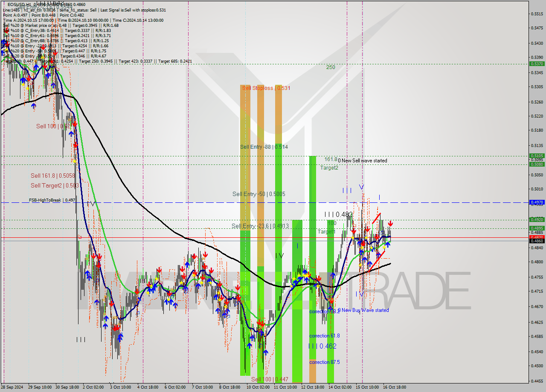Click the 'Sell Stoploss | 0.531' label

[266, 88]
